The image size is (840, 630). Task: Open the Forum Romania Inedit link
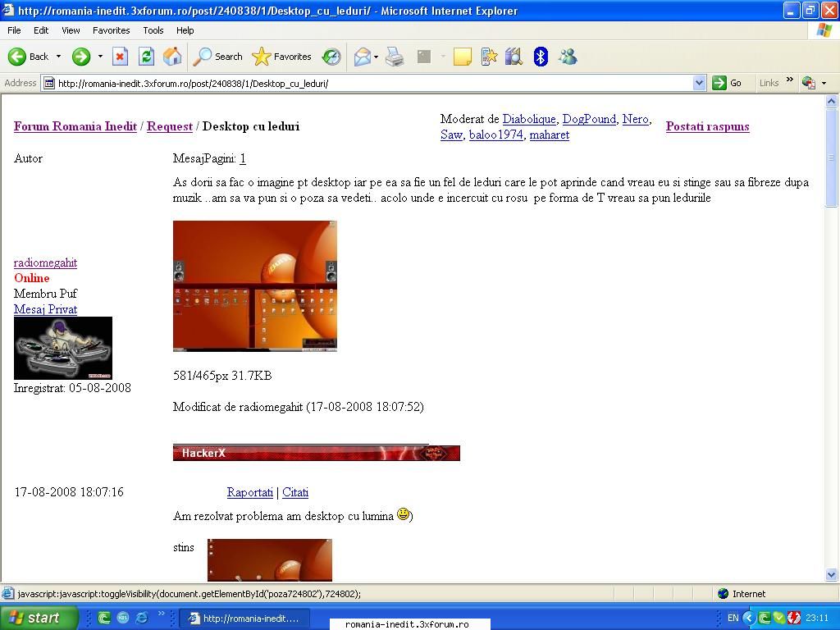75,126
